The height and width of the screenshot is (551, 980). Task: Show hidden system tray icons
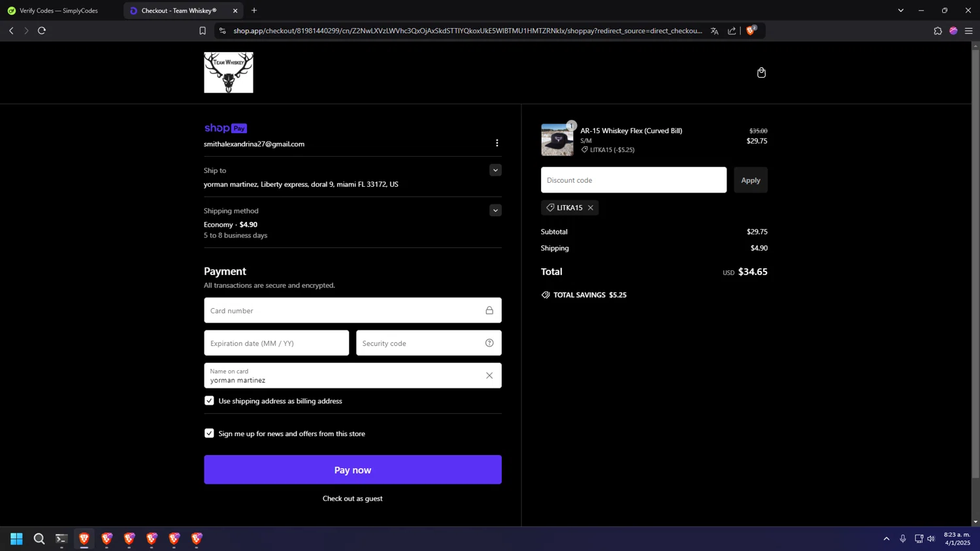887,539
